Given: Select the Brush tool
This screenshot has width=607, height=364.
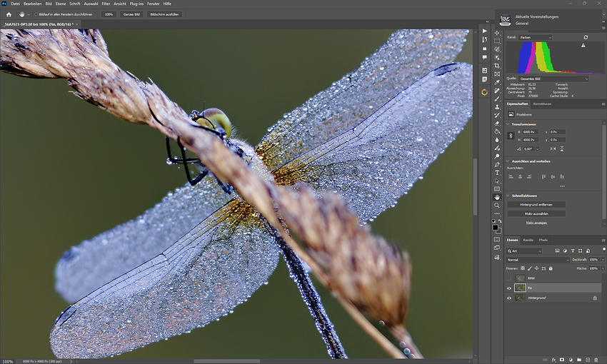Looking at the screenshot, I should [x=497, y=98].
